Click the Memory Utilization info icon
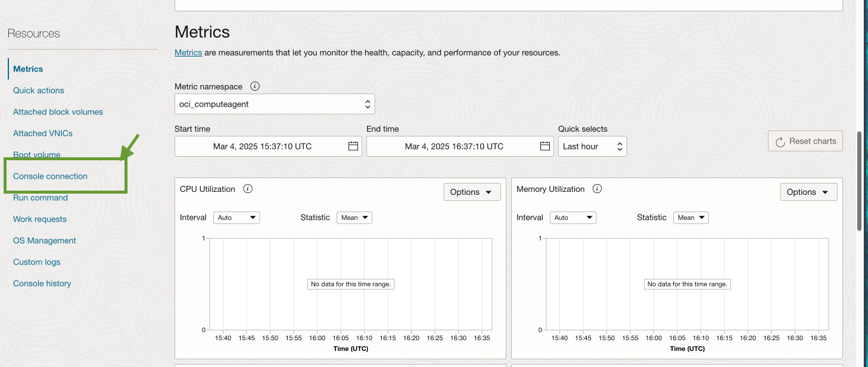868x367 pixels. point(597,189)
